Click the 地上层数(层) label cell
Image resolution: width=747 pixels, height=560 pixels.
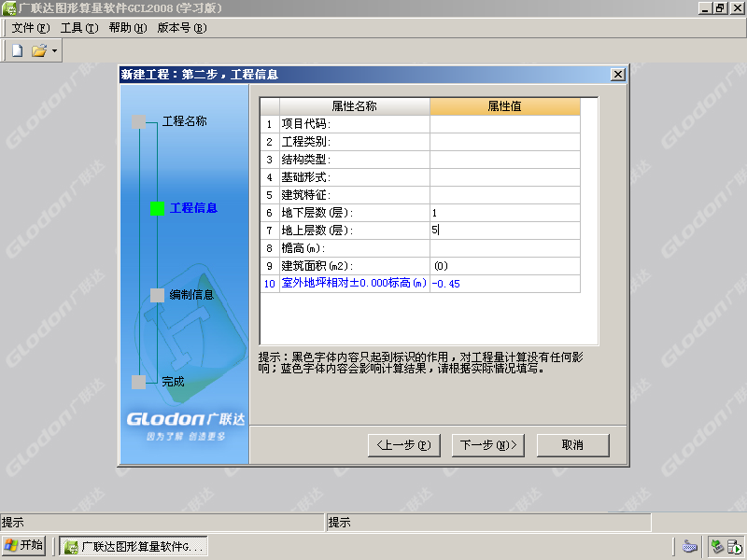pos(355,231)
